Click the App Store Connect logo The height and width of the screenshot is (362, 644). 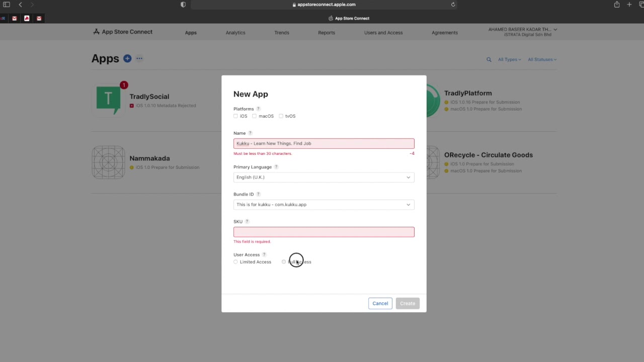click(x=123, y=32)
